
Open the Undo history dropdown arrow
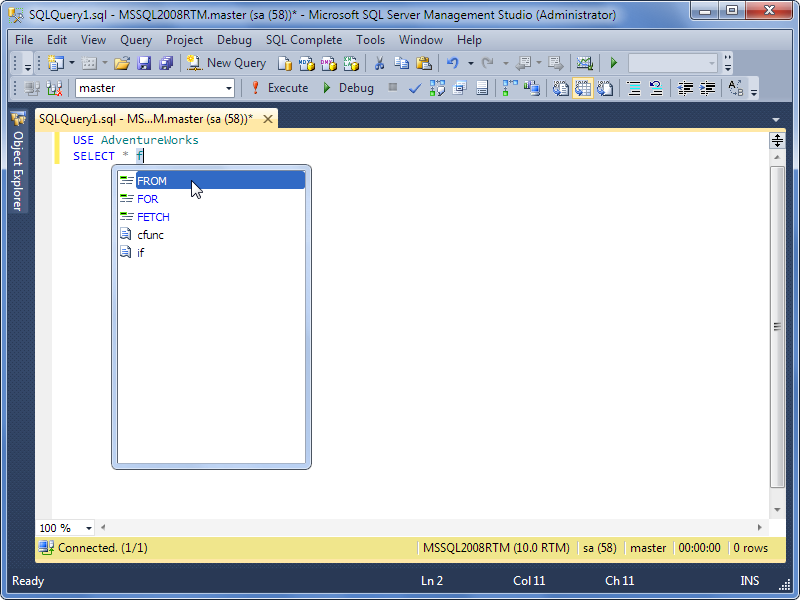coord(470,63)
